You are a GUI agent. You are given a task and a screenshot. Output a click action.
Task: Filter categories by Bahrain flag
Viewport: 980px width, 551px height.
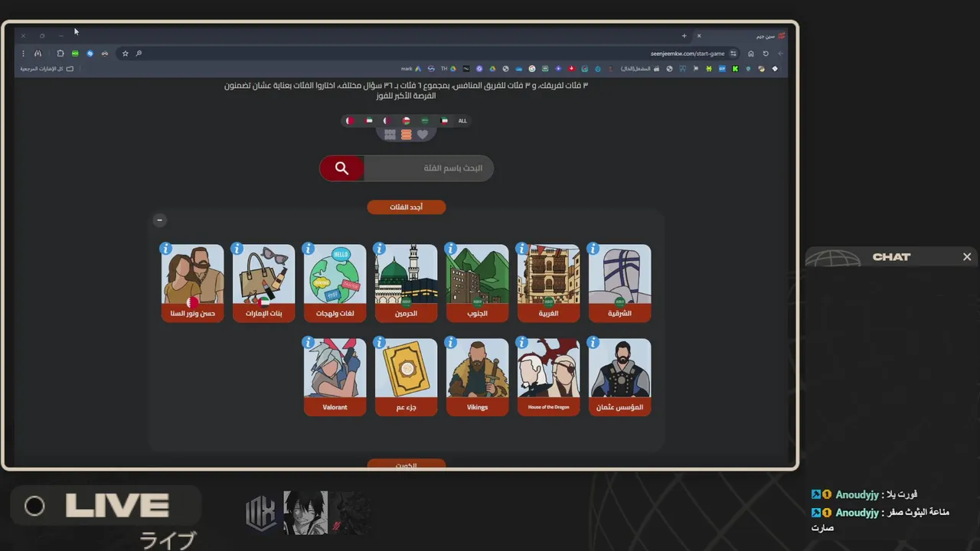pos(350,121)
